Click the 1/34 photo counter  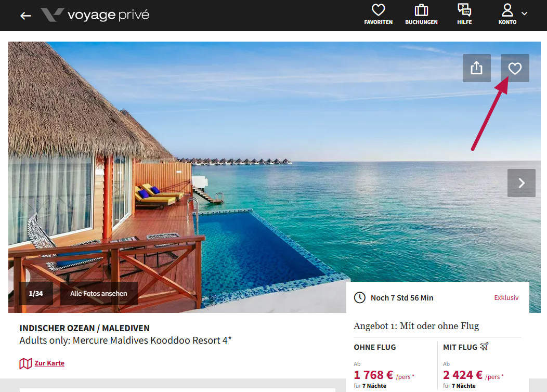click(36, 294)
